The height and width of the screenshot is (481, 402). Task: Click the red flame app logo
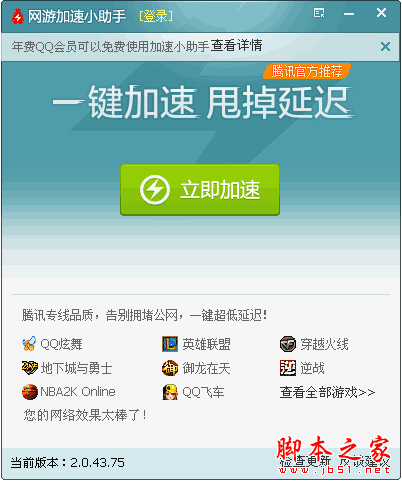tap(17, 16)
